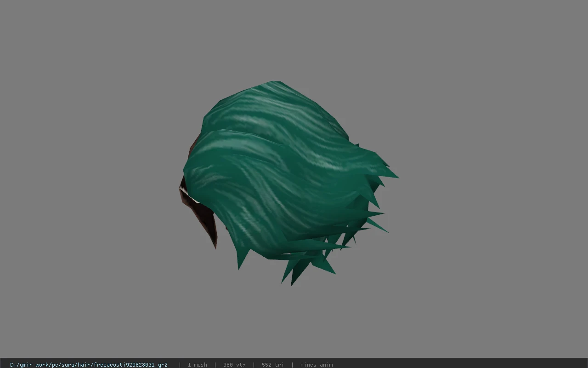Image resolution: width=588 pixels, height=368 pixels.
Task: Click the file path frezacosti920828031.gr2 in status bar
Action: [x=89, y=365]
